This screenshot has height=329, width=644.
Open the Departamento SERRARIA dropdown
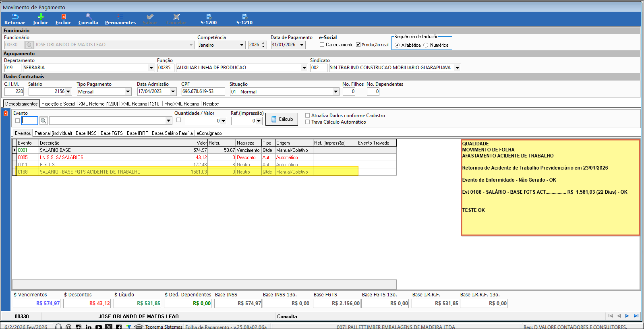(x=151, y=68)
